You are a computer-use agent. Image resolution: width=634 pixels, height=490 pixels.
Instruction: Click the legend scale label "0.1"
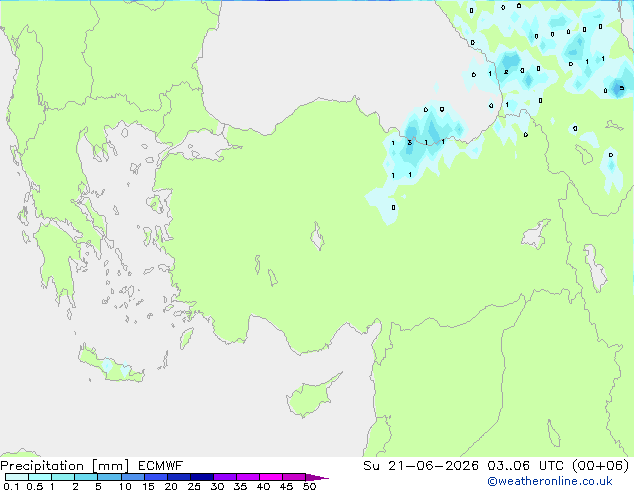[11, 486]
